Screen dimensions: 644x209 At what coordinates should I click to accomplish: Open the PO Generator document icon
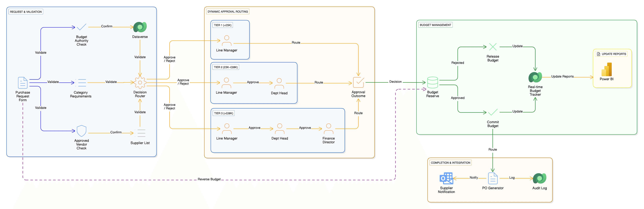pos(493,178)
